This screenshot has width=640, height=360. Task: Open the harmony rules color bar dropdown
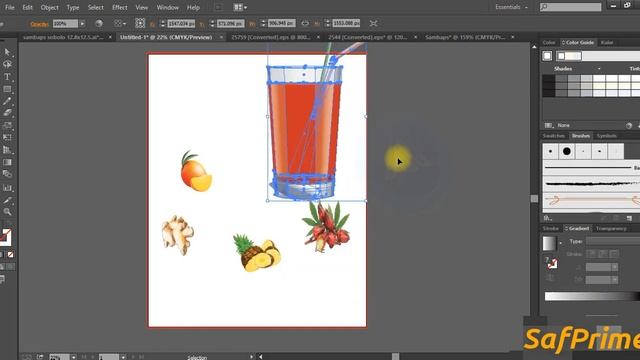click(598, 56)
